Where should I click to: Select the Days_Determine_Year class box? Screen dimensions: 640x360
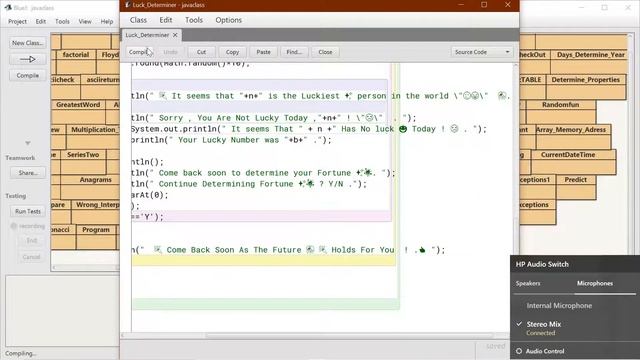(x=589, y=62)
